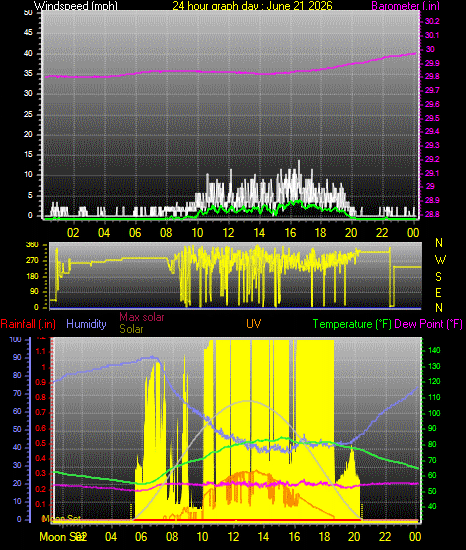Screen dimensions: 466x550
Task: Click the "29.5" barometer axis value
Action: coord(432,118)
